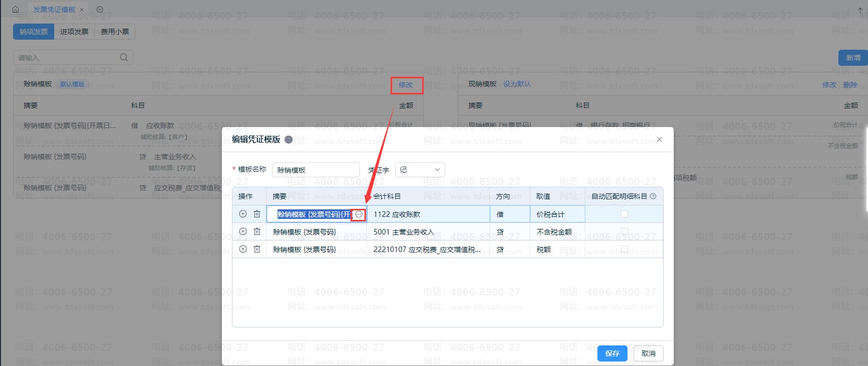Image resolution: width=868 pixels, height=366 pixels.
Task: Click the add row icon in the first row
Action: tap(243, 214)
